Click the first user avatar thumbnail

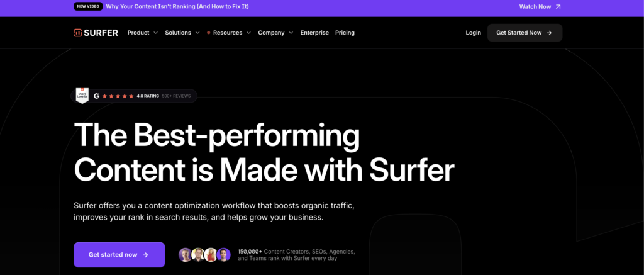pyautogui.click(x=186, y=255)
